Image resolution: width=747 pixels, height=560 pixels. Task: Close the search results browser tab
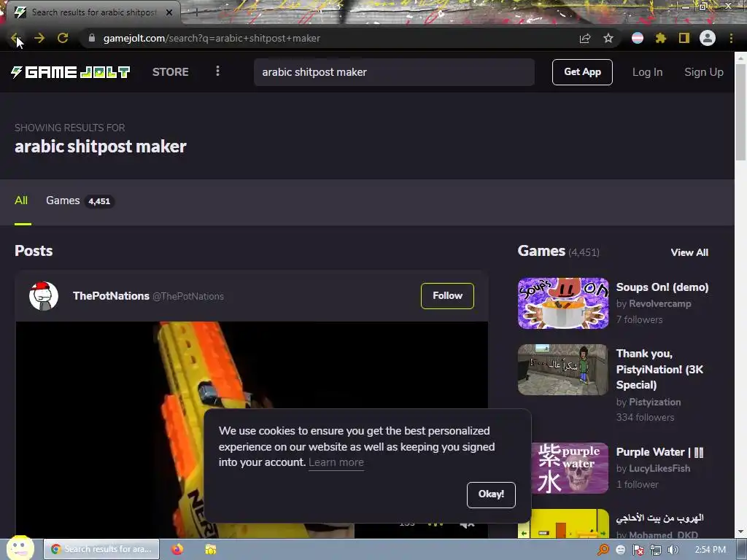169,12
